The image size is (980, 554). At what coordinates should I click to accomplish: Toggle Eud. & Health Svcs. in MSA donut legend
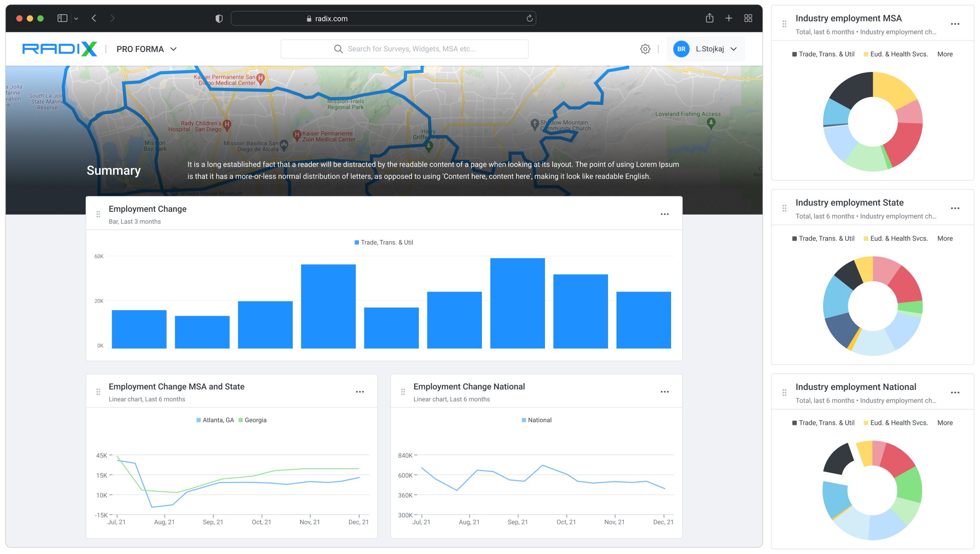(x=896, y=54)
